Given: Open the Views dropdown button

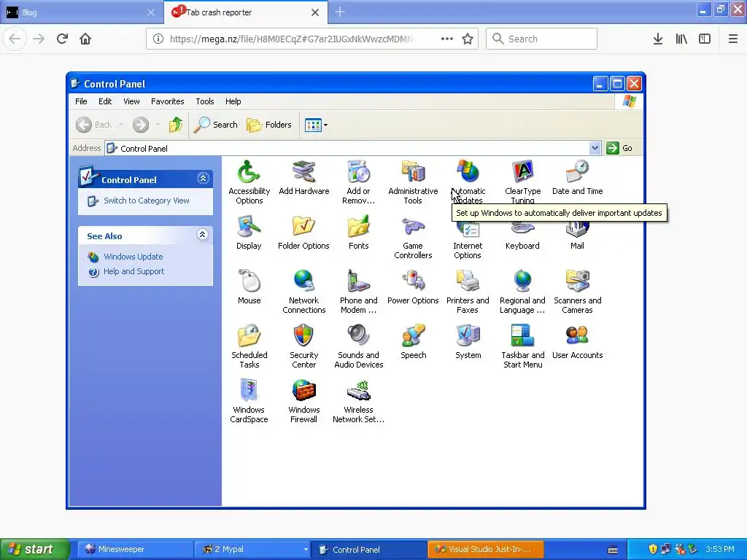Looking at the screenshot, I should pyautogui.click(x=316, y=125).
